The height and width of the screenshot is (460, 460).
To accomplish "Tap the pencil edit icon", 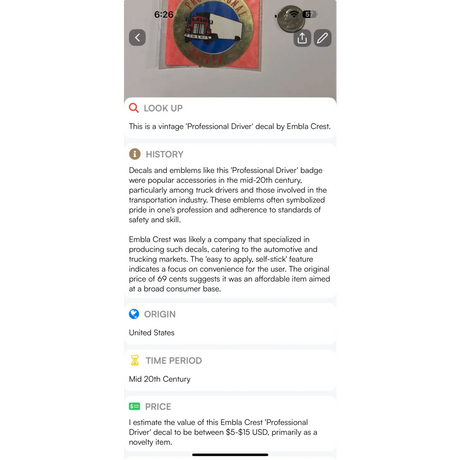I will [x=322, y=38].
